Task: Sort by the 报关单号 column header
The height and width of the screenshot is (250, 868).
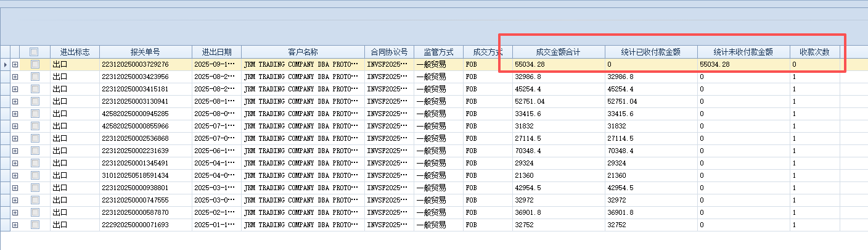Action: tap(145, 52)
